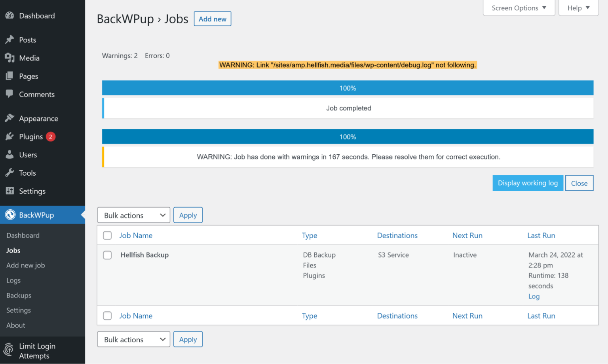Select the Comments bubble icon
This screenshot has width=608, height=364.
click(x=10, y=94)
